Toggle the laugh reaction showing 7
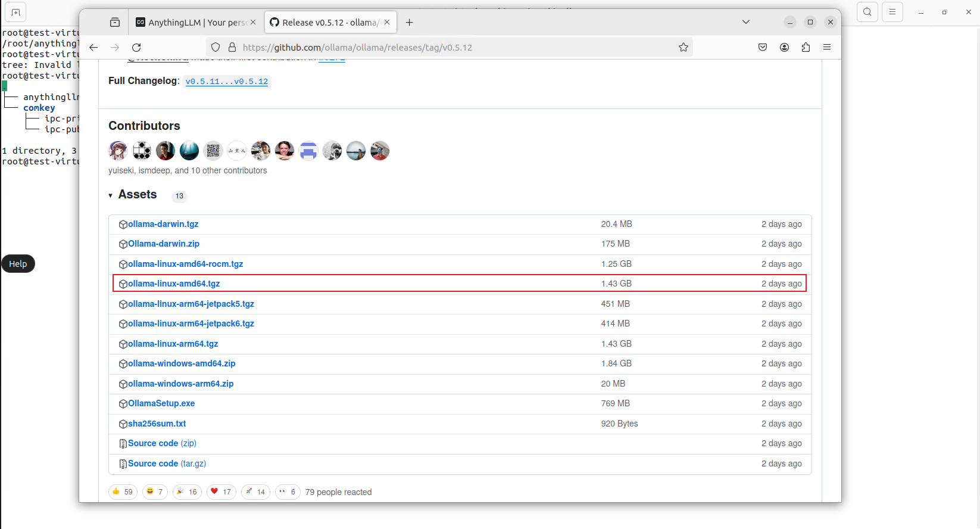Viewport: 980px width, 529px height. pyautogui.click(x=155, y=491)
